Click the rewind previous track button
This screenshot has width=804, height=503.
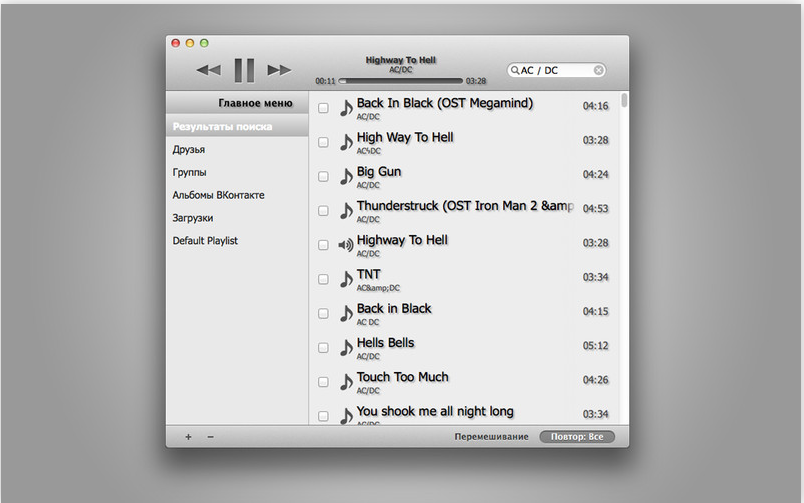point(209,70)
